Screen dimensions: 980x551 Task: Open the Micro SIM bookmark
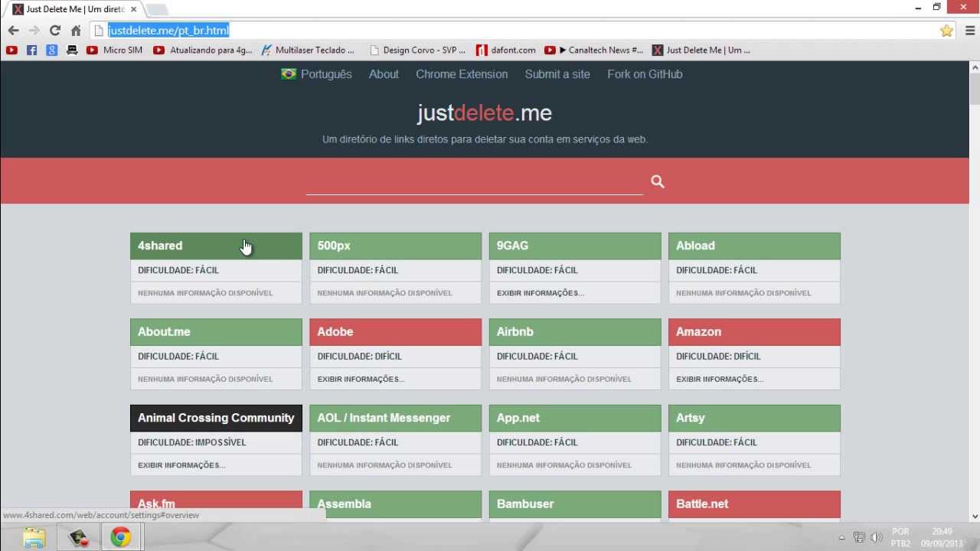(114, 51)
